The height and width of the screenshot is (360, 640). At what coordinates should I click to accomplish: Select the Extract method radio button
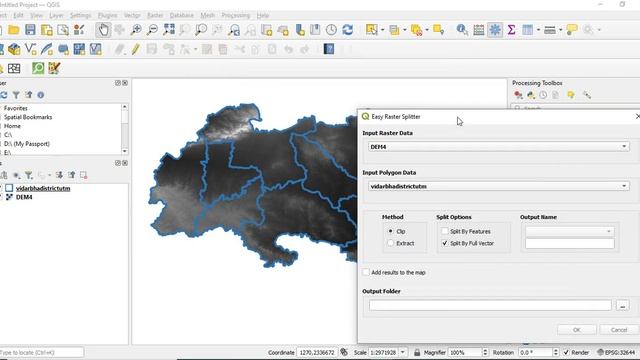coord(391,243)
